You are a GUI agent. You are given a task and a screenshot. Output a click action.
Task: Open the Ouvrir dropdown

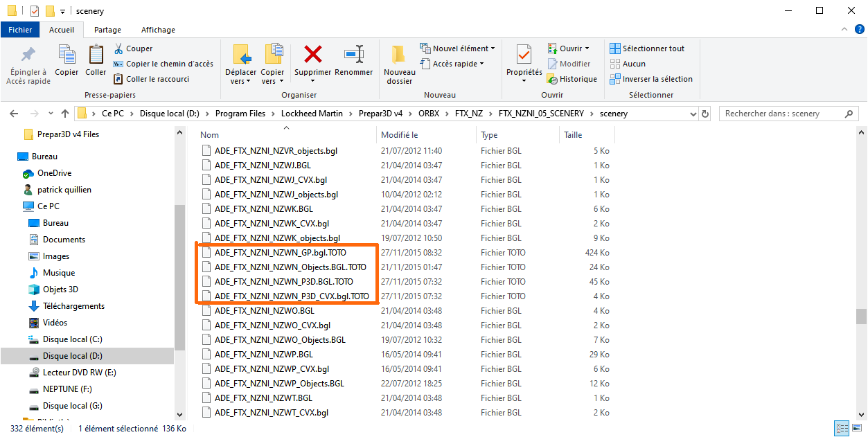568,48
